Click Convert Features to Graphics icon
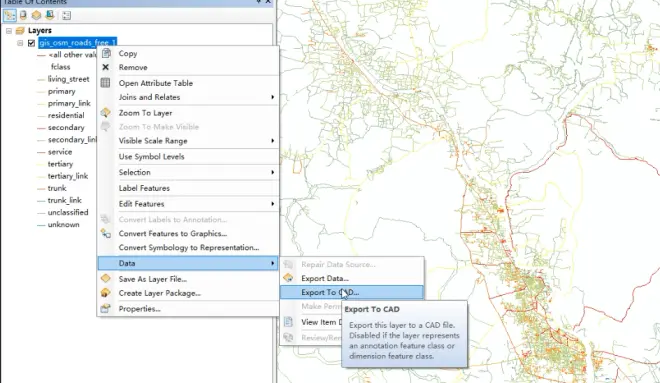The width and height of the screenshot is (660, 383). point(106,233)
